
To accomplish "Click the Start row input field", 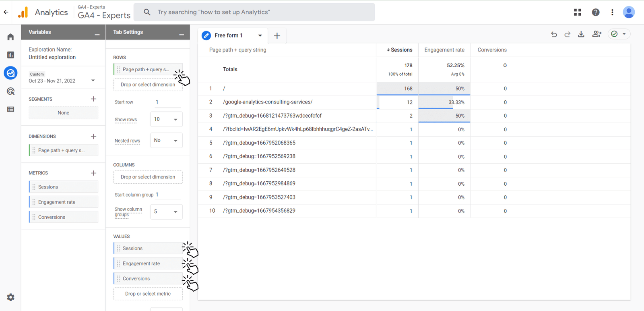I will (167, 102).
